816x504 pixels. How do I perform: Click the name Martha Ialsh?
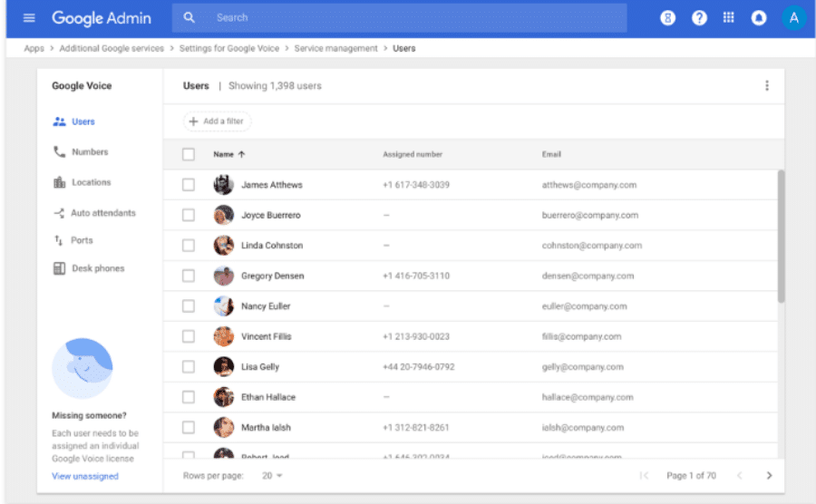pyautogui.click(x=266, y=428)
